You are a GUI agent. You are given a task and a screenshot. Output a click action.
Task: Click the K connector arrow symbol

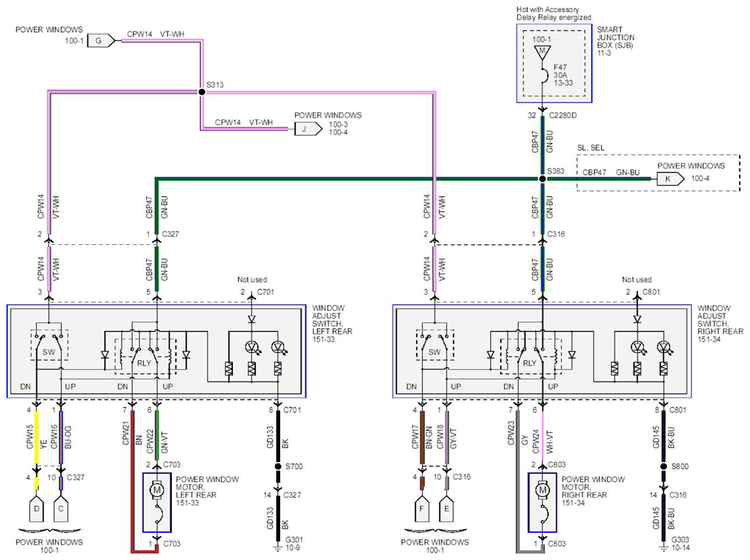pos(670,179)
